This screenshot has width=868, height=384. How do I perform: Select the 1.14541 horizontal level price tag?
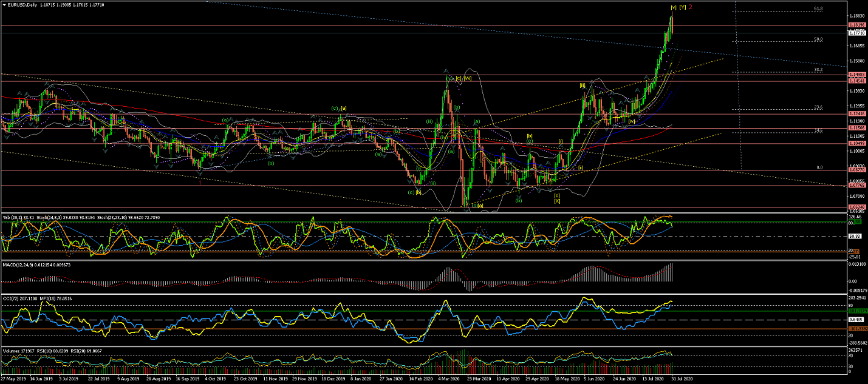[857, 81]
